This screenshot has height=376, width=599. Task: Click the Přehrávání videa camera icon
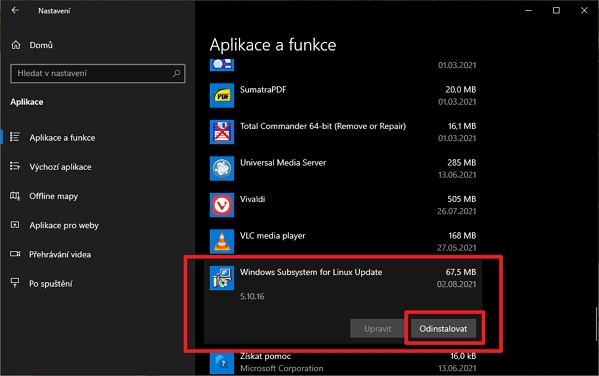(15, 254)
